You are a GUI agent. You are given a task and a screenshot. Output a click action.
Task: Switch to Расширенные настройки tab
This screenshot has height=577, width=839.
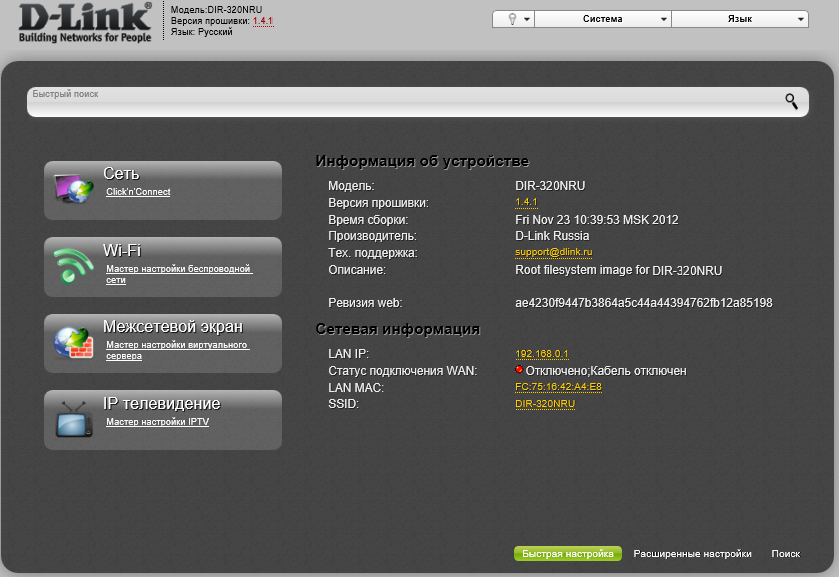[692, 553]
